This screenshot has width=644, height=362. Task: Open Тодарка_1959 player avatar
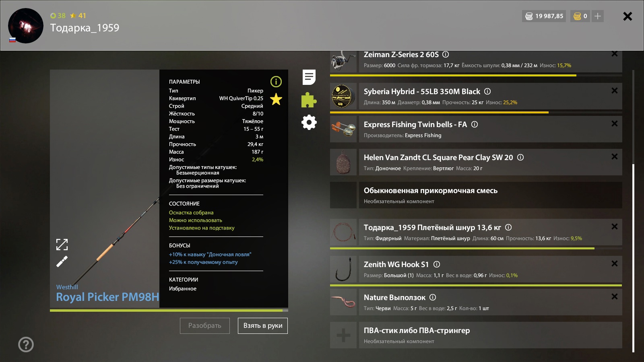(x=26, y=26)
